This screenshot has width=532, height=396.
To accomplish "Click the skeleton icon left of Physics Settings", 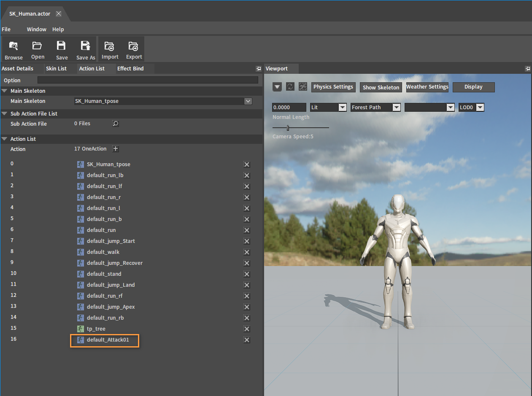I will click(302, 87).
